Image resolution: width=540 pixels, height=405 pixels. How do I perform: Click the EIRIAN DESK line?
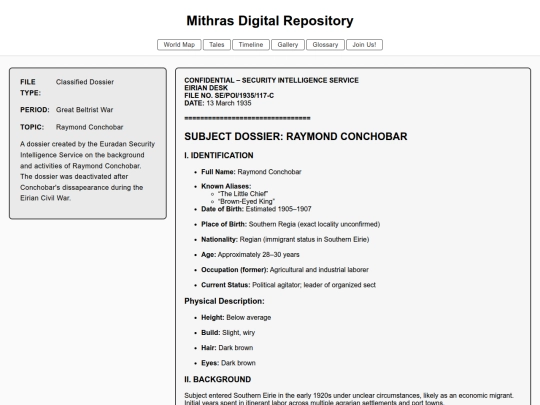(206, 88)
